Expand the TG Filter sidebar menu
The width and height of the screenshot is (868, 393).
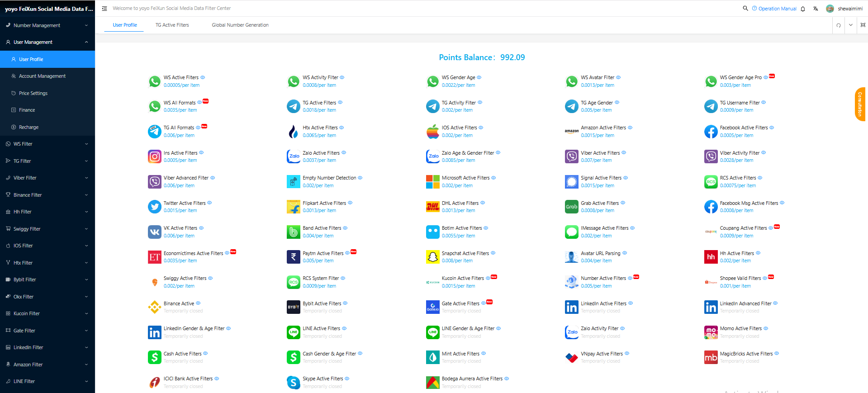47,161
